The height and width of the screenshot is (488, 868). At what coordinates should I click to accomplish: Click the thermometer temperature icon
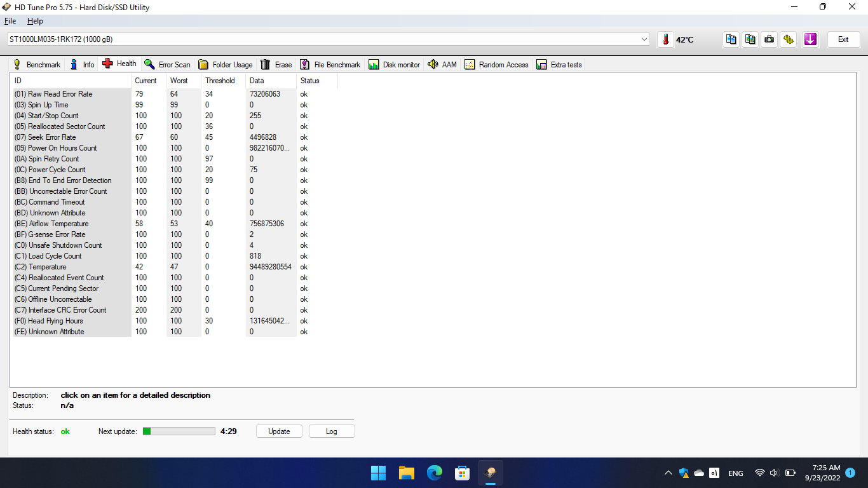665,39
